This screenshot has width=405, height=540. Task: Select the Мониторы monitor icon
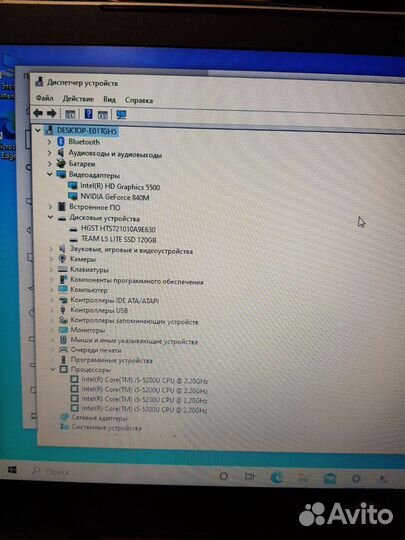pyautogui.click(x=63, y=330)
